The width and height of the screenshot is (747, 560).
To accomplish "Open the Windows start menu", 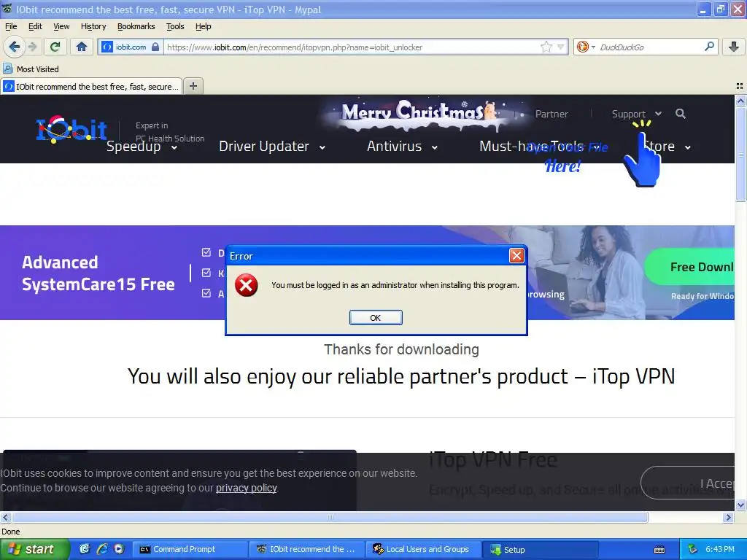I will [x=35, y=549].
